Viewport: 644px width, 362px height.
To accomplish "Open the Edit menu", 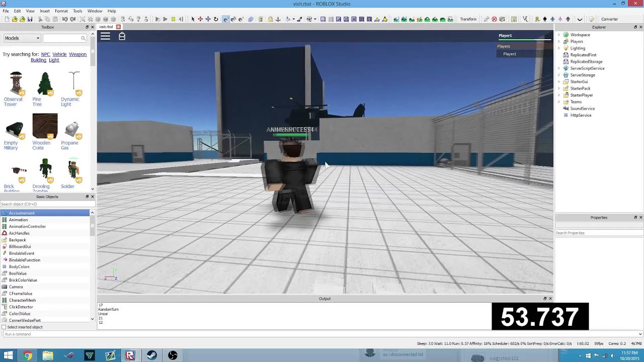I will click(x=18, y=11).
